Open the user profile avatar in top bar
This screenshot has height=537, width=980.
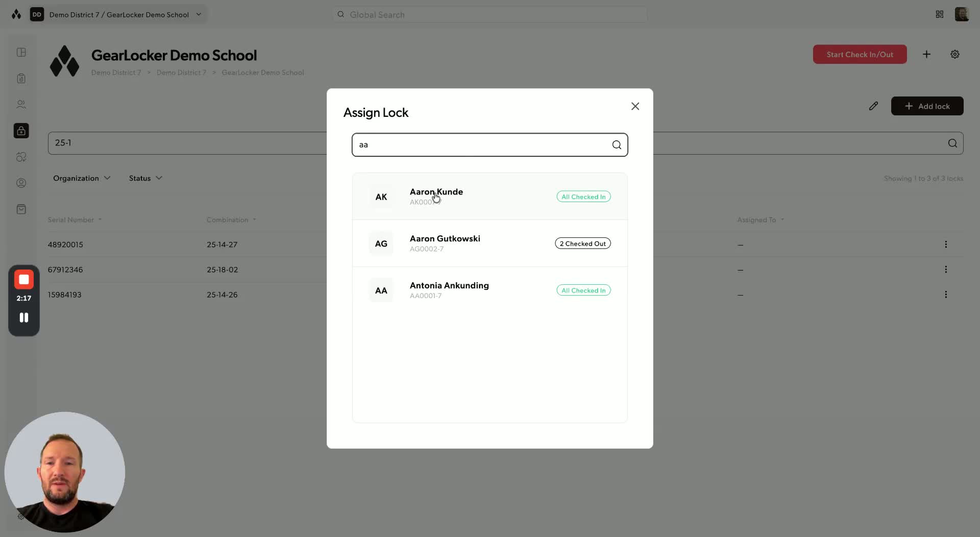point(962,14)
